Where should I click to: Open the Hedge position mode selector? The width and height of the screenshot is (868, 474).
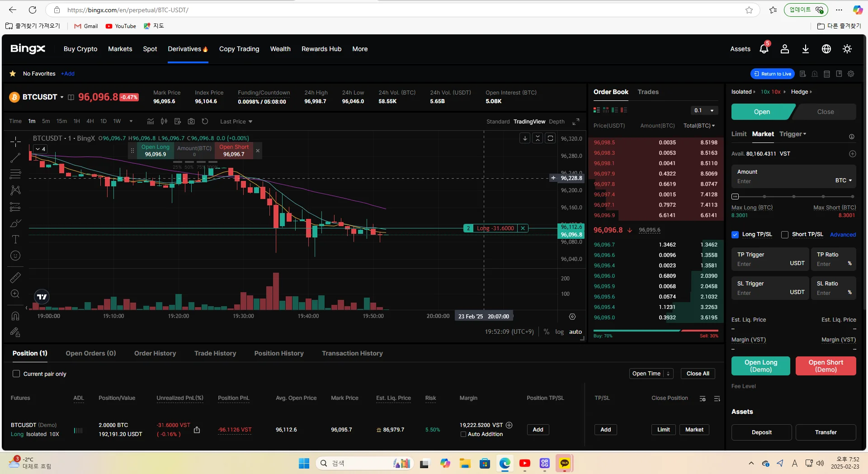(801, 92)
